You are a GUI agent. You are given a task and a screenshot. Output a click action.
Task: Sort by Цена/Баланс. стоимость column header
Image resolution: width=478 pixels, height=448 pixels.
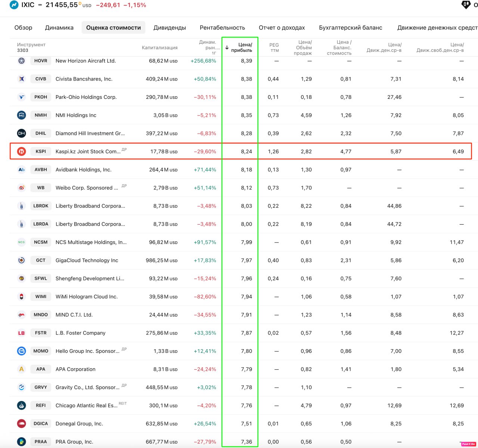click(339, 48)
